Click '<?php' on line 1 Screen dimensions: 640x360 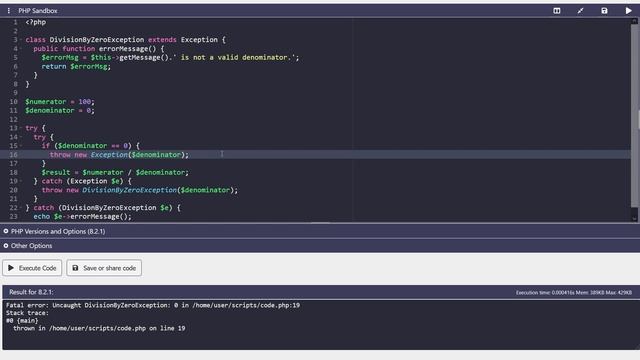[x=36, y=22]
